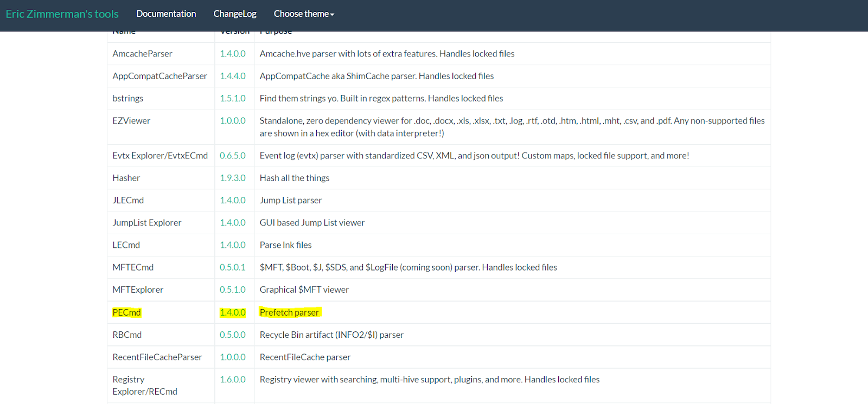
Task: Click the Event log (evtx) parser description
Action: [x=474, y=156]
